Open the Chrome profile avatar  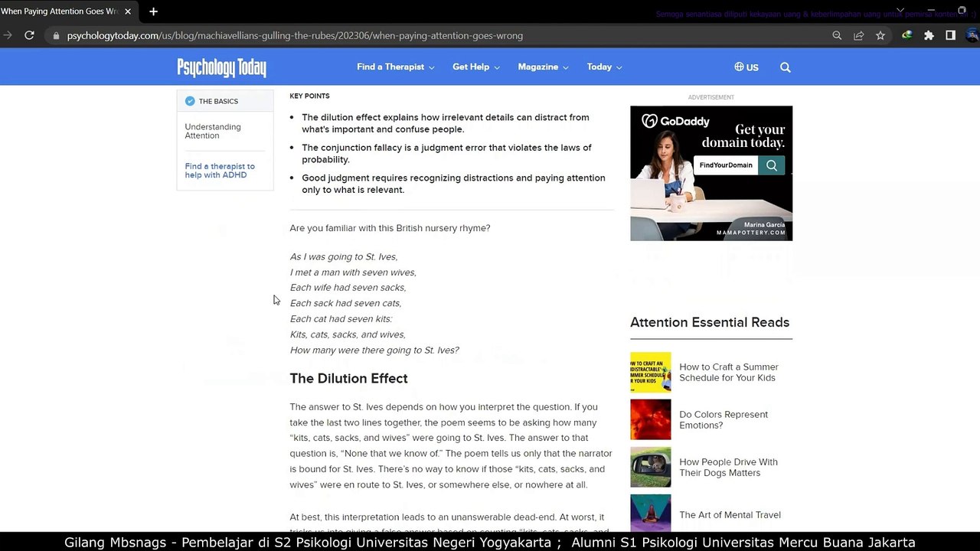point(972,35)
